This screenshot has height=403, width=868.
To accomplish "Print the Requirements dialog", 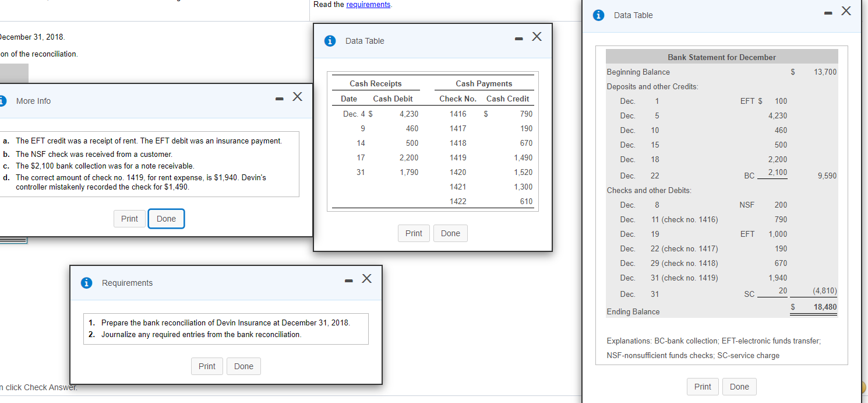I will (x=207, y=366).
